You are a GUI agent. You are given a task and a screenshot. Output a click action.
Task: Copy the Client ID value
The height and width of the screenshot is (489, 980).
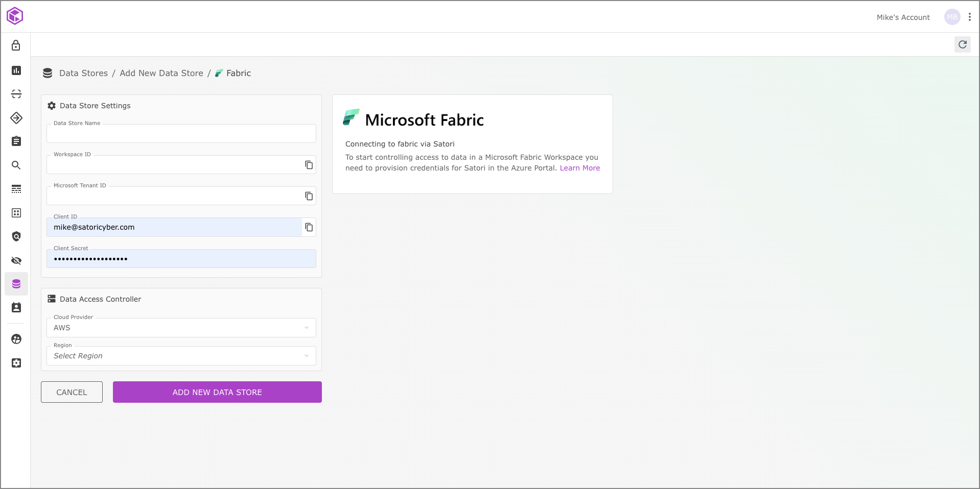pyautogui.click(x=309, y=227)
